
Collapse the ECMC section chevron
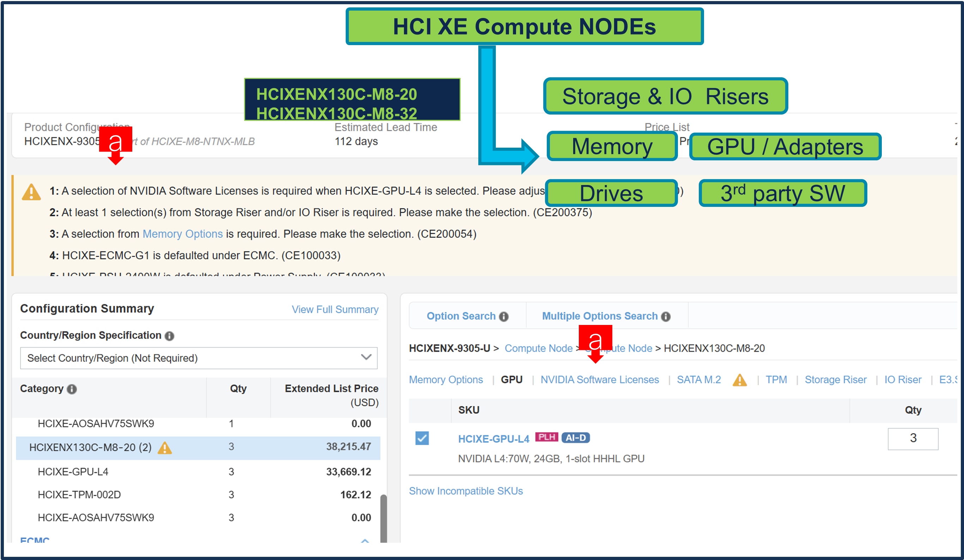coord(365,541)
